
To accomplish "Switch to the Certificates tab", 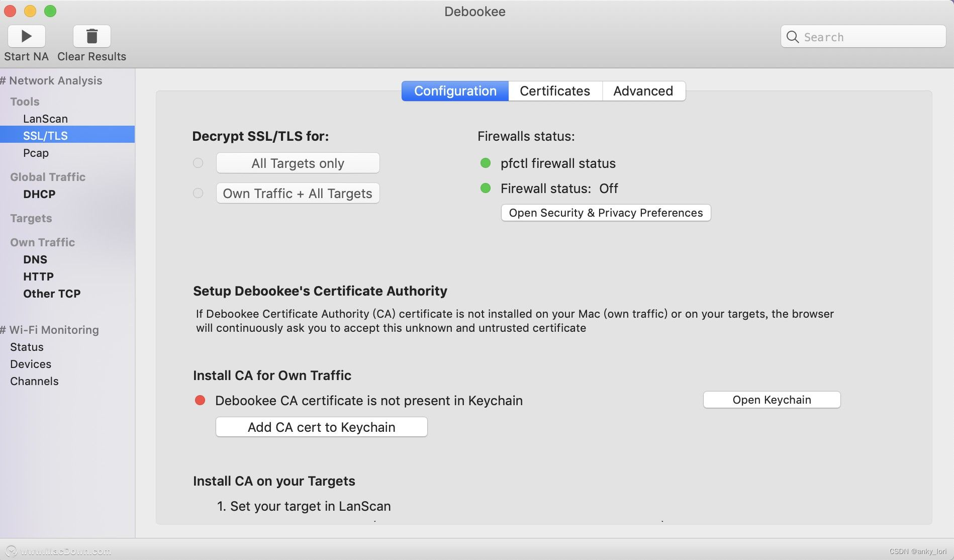I will [x=555, y=91].
